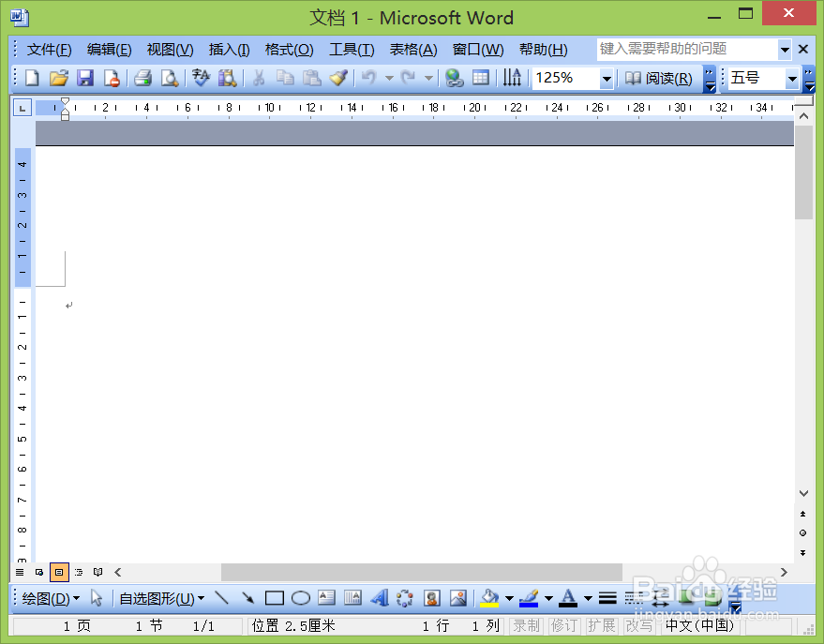Toggle the 扩展 selection indicator

[x=601, y=625]
